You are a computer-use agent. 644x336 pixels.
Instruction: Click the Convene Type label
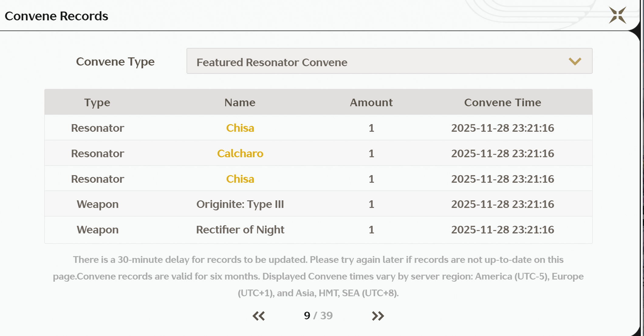(115, 62)
